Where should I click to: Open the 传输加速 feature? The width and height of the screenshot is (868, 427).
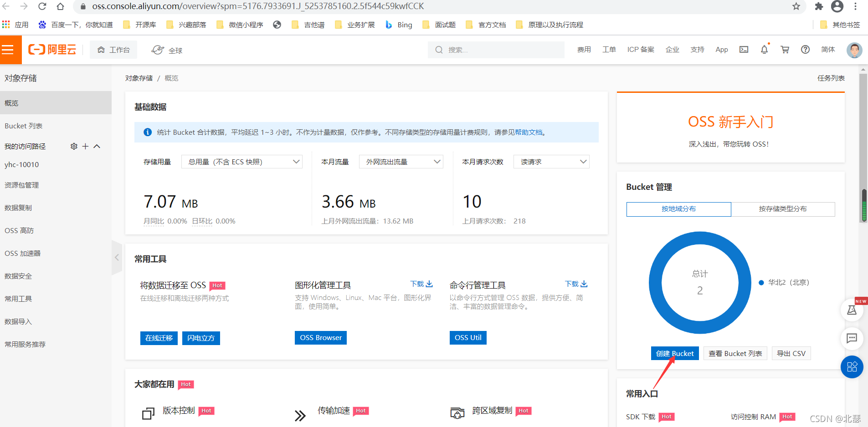(x=334, y=411)
